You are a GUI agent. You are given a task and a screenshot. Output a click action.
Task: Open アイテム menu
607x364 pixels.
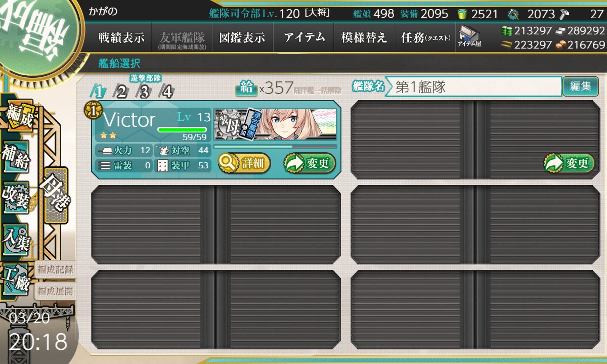coord(304,37)
